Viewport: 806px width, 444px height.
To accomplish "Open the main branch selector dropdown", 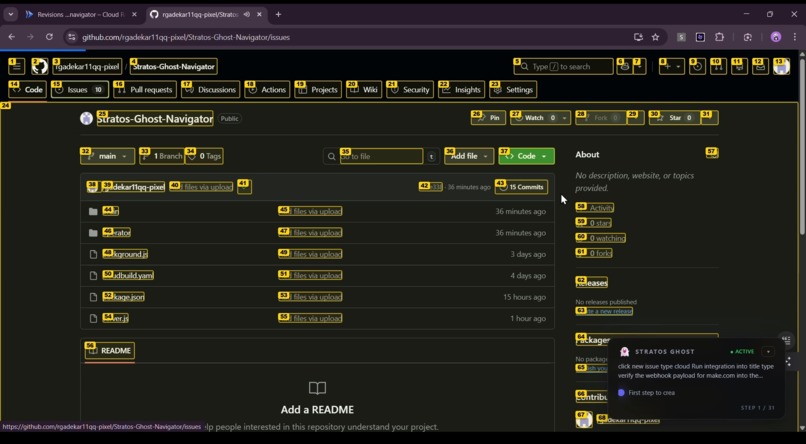I will click(107, 156).
